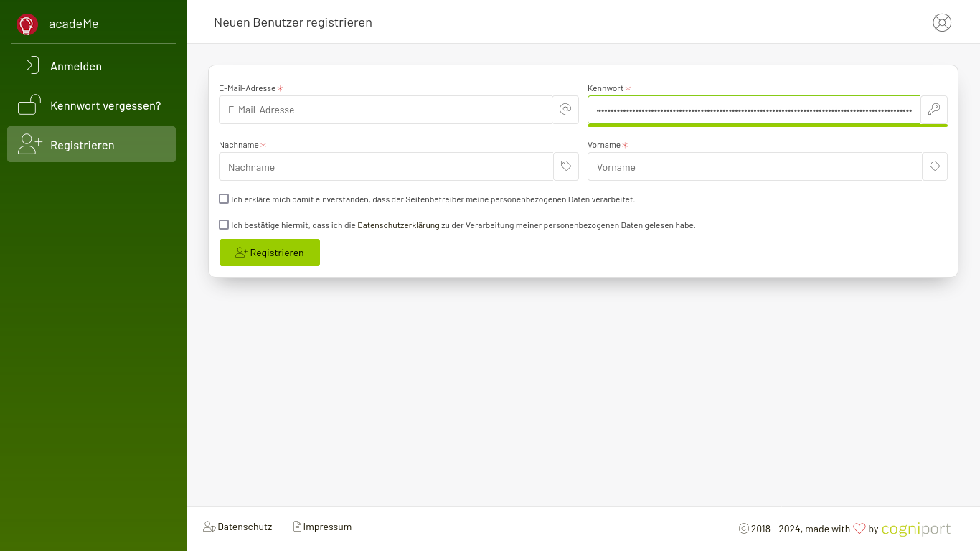
Task: Click the acadeMe brand name
Action: (74, 24)
